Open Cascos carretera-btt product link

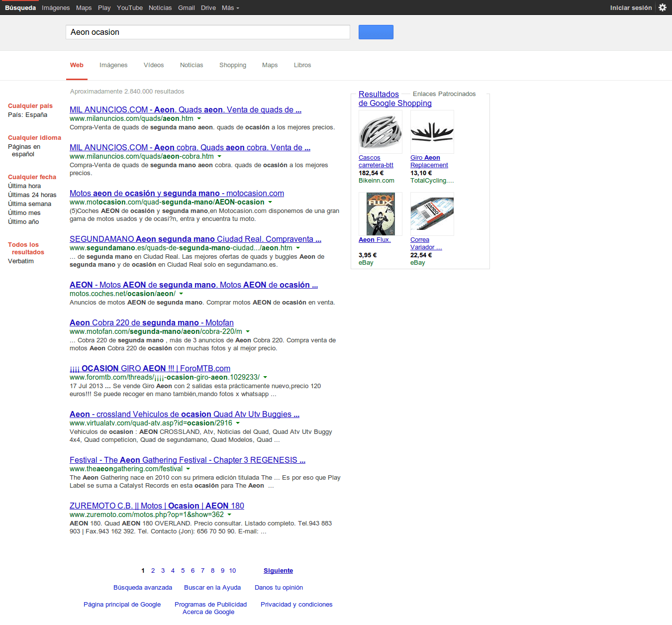click(x=376, y=161)
